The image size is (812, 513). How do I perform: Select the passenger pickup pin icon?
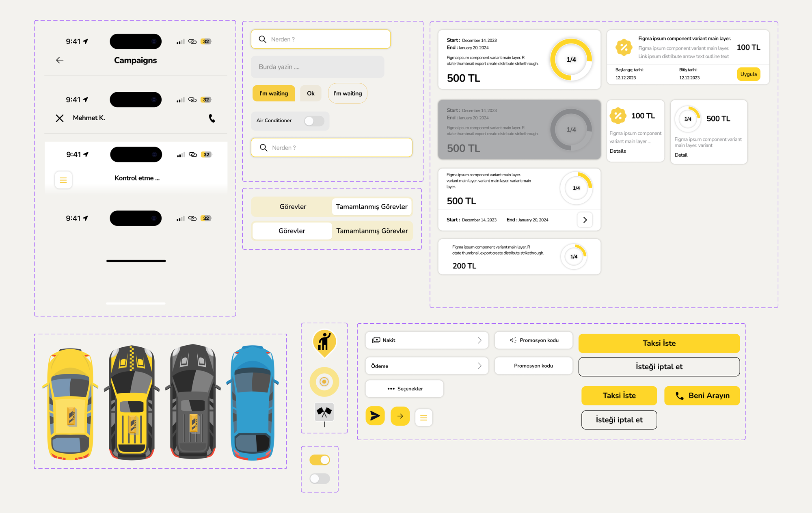[x=324, y=343]
